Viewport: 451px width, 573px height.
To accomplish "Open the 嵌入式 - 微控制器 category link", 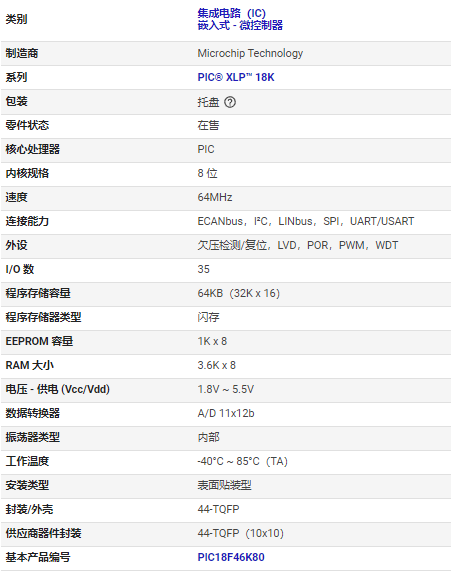I will pos(240,25).
